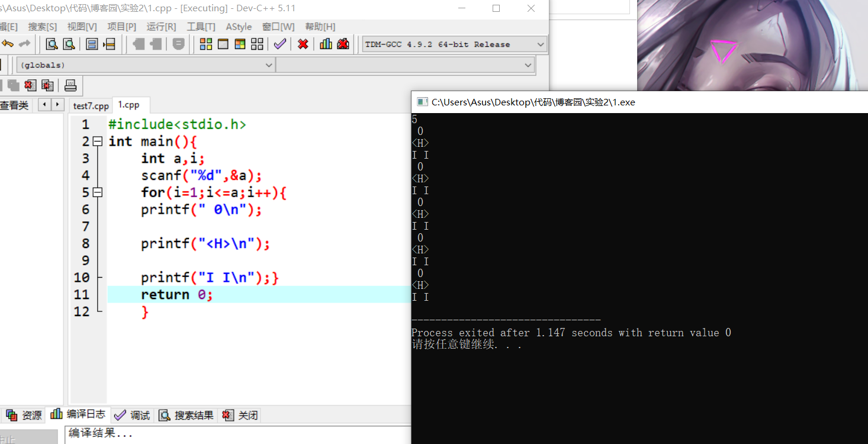Click the Compile and Run colored icon
868x444 pixels.
click(240, 44)
